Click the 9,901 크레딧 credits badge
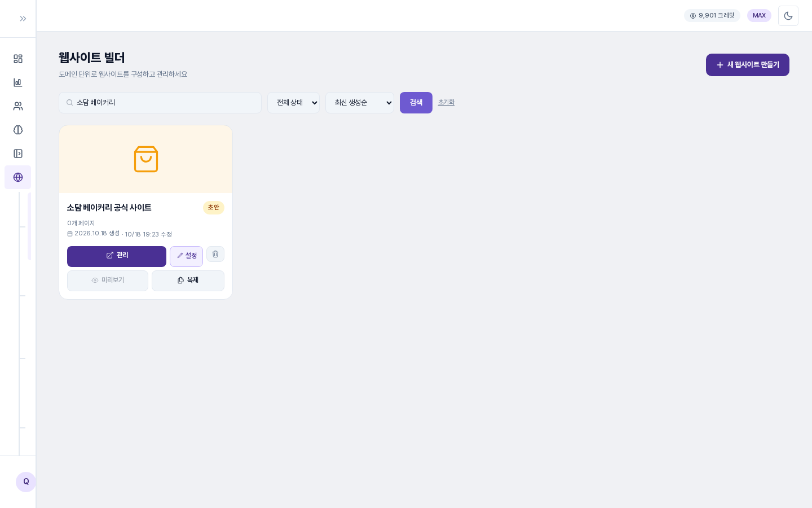Screen dimensions: 812x508 (x=712, y=16)
